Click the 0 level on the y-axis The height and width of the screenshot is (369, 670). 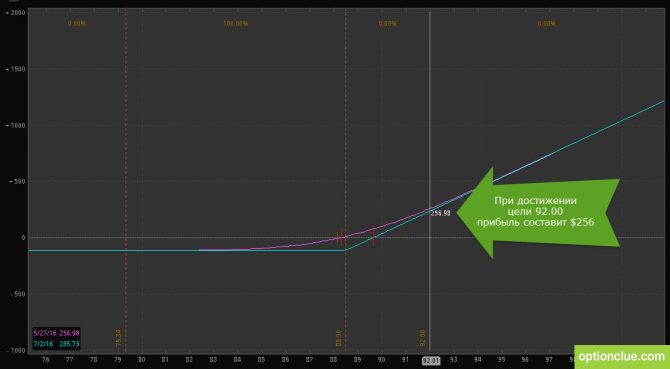[24, 238]
